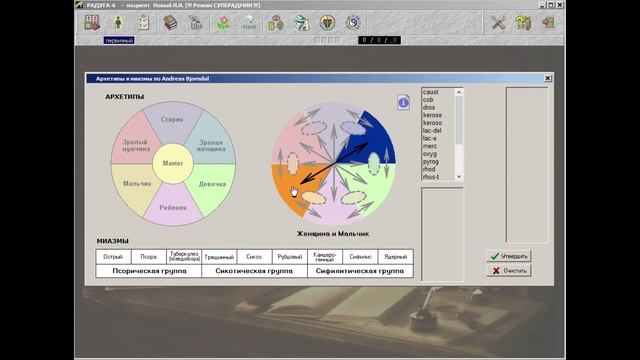Open the clipboard checklist icon
This screenshot has width=640, height=360.
point(143,22)
